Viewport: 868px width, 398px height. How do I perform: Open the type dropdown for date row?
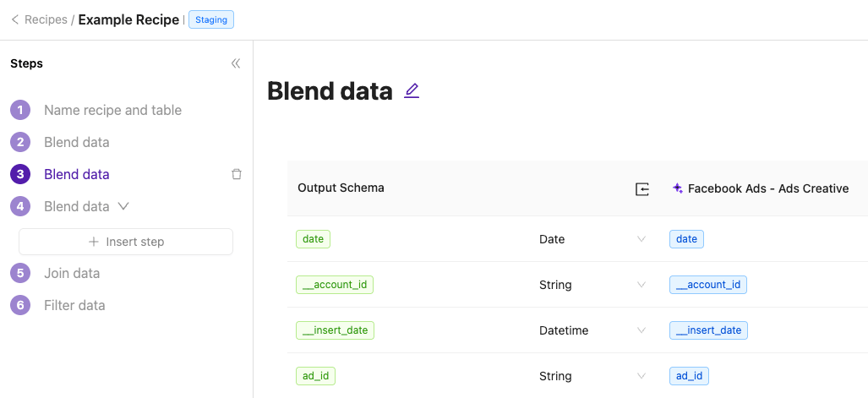(641, 239)
